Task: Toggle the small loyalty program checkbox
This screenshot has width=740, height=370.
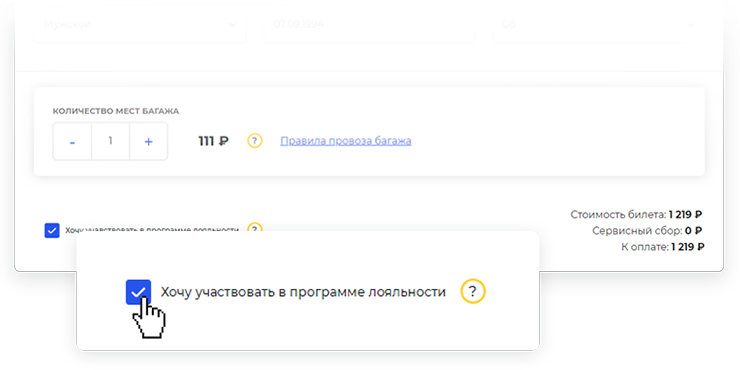Action: point(52,230)
